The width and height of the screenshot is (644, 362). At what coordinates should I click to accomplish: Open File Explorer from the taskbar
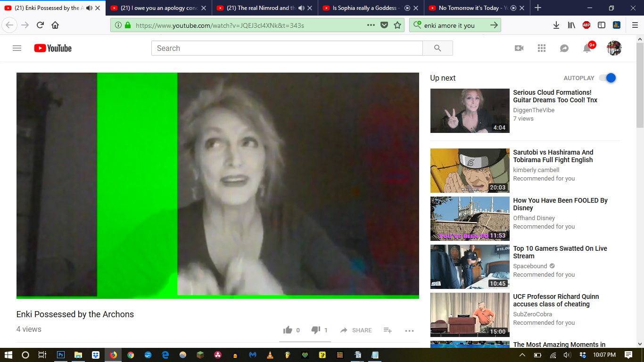coord(78,355)
